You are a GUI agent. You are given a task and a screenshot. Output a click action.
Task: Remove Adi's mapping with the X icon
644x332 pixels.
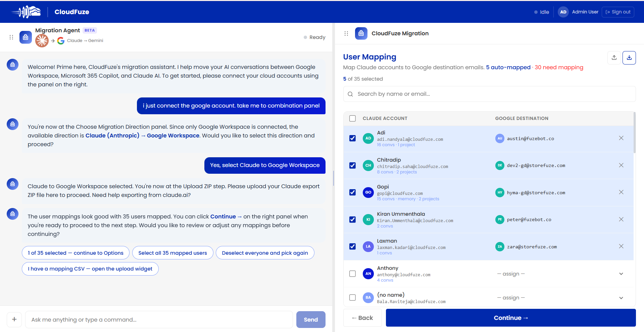tap(621, 138)
